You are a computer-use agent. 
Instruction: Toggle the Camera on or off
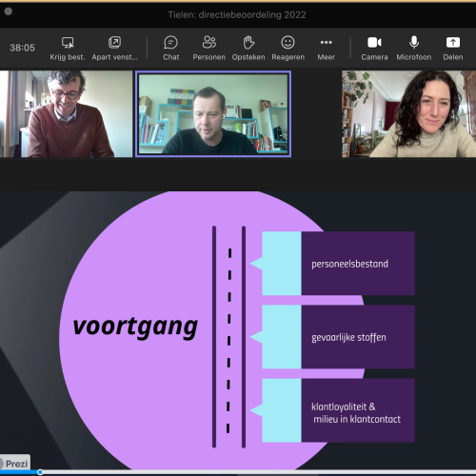[x=374, y=48]
